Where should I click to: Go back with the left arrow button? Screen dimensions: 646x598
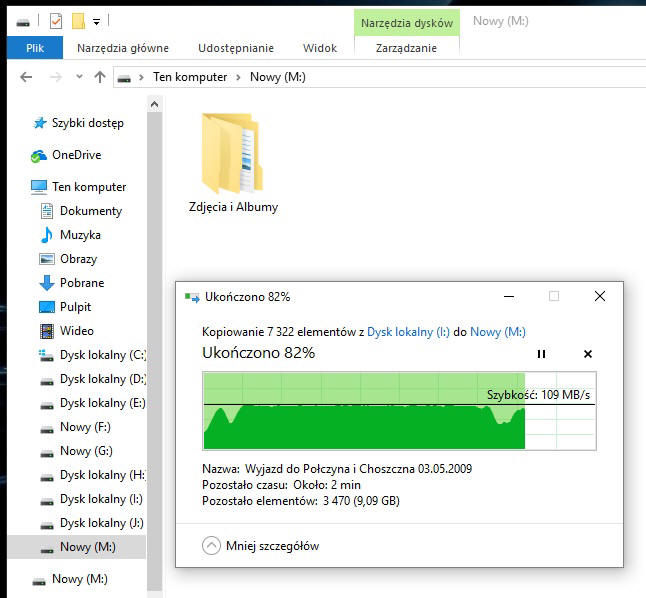26,77
